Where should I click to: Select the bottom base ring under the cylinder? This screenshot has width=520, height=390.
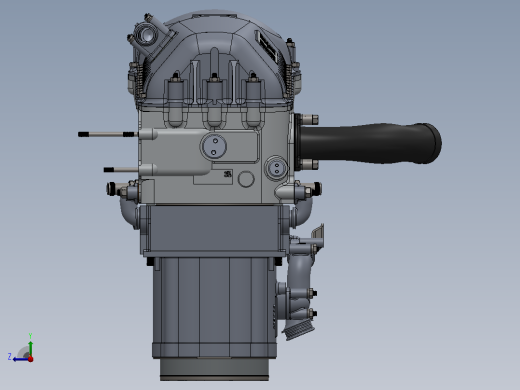tap(215, 369)
